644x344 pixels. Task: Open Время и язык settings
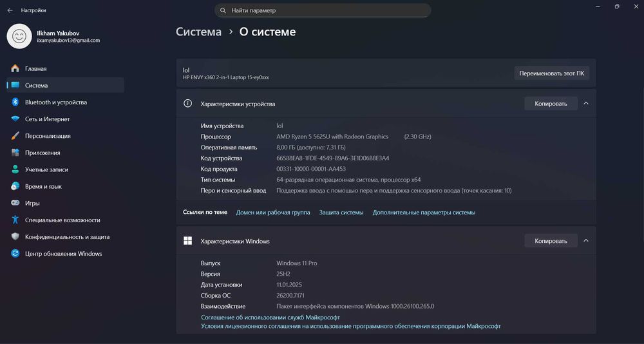pos(66,187)
